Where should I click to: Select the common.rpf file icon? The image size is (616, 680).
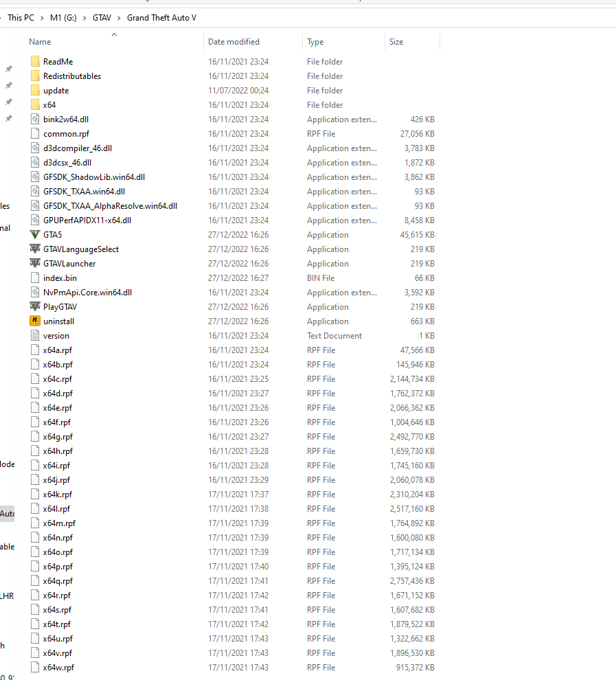tap(35, 133)
